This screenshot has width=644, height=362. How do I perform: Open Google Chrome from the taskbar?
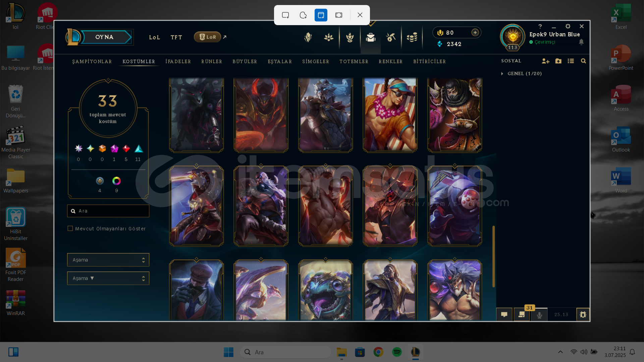coord(378,352)
